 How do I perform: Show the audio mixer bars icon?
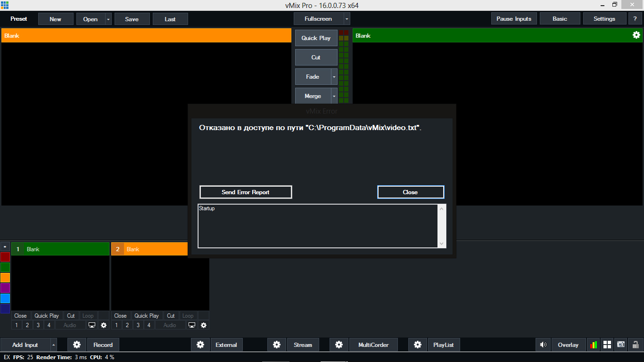(593, 345)
